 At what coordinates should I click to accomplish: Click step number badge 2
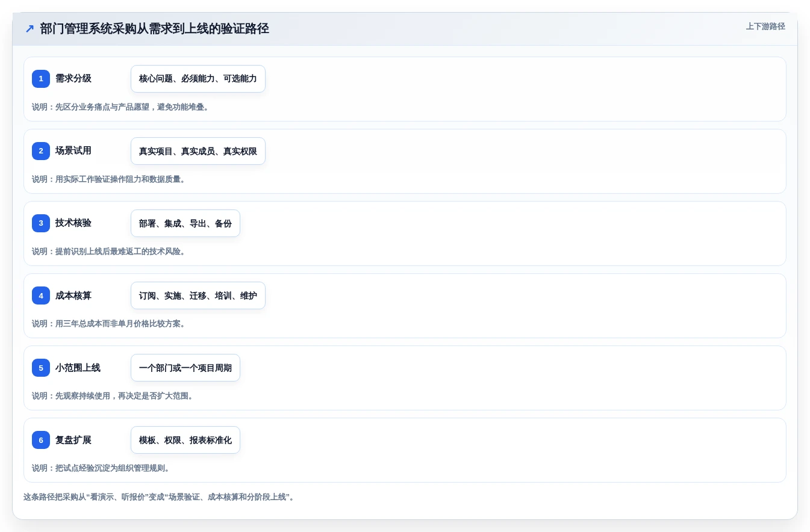tap(41, 151)
